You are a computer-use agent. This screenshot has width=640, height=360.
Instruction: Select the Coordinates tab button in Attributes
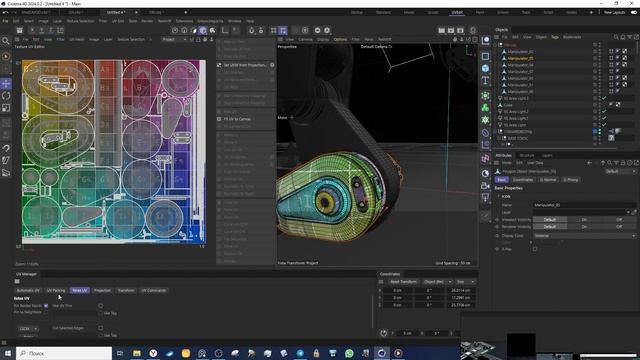pyautogui.click(x=523, y=180)
